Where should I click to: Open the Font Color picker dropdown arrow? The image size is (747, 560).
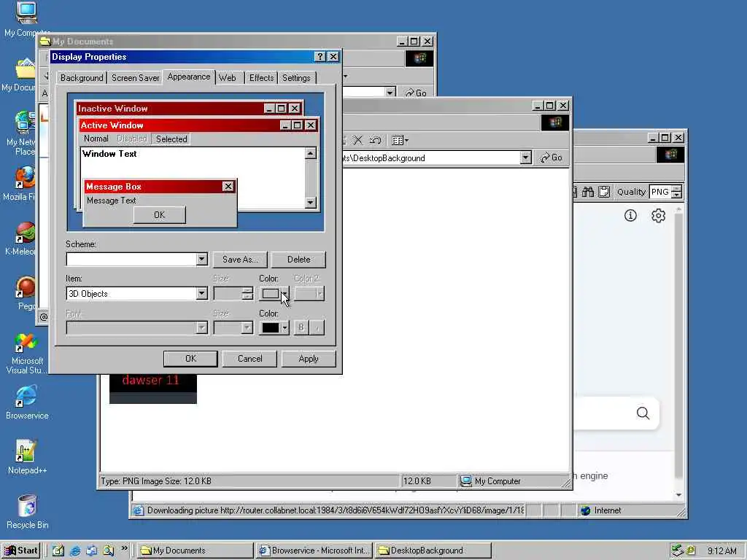285,327
